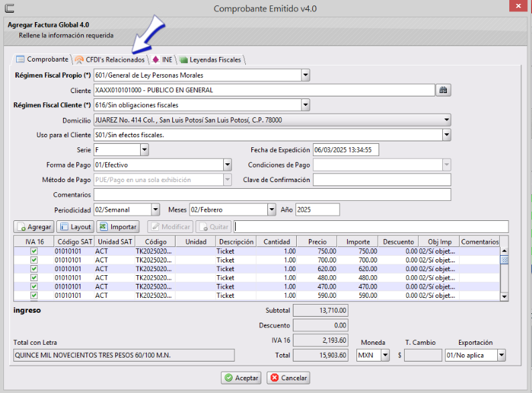532x393 pixels.
Task: Click the Aceptar button
Action: tap(241, 378)
